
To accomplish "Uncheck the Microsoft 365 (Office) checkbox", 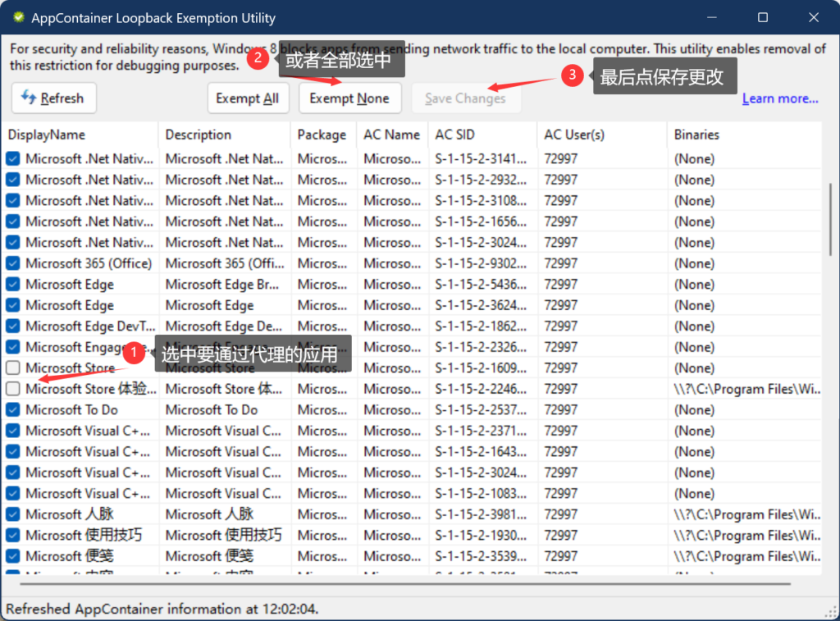I will [x=13, y=263].
